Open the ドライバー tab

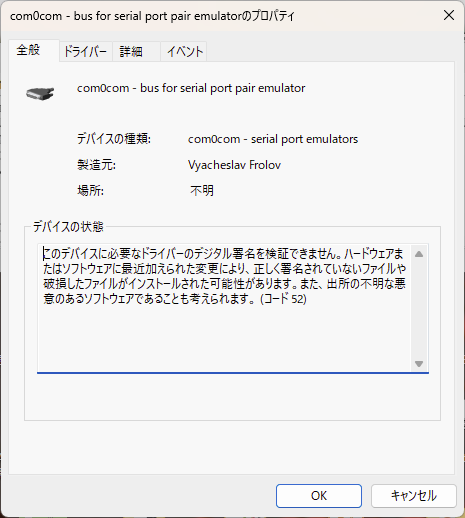[x=85, y=52]
